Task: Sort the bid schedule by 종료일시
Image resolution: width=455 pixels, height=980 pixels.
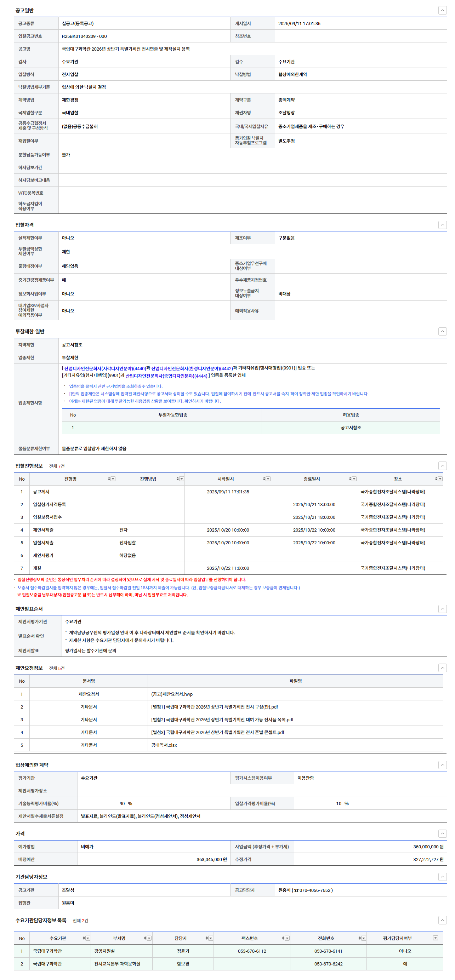Action: tap(350, 479)
